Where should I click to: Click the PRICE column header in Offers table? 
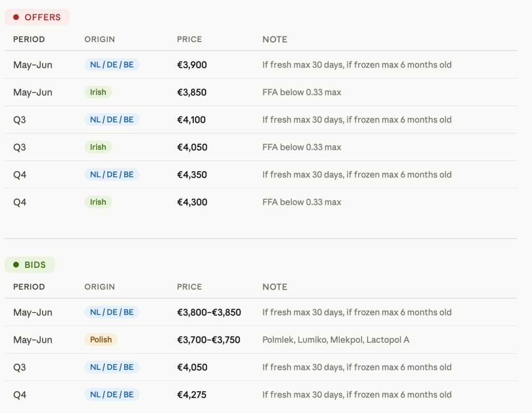click(x=189, y=40)
